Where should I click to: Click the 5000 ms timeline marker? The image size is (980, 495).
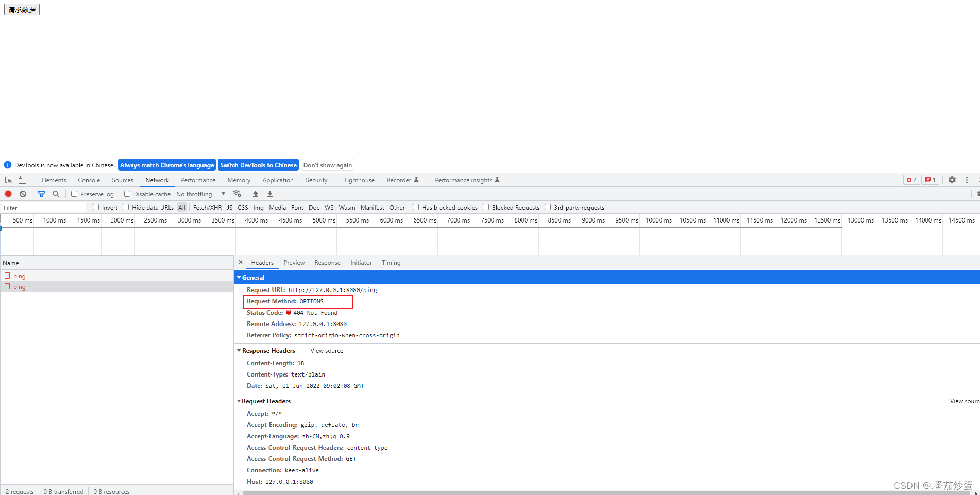pos(324,220)
